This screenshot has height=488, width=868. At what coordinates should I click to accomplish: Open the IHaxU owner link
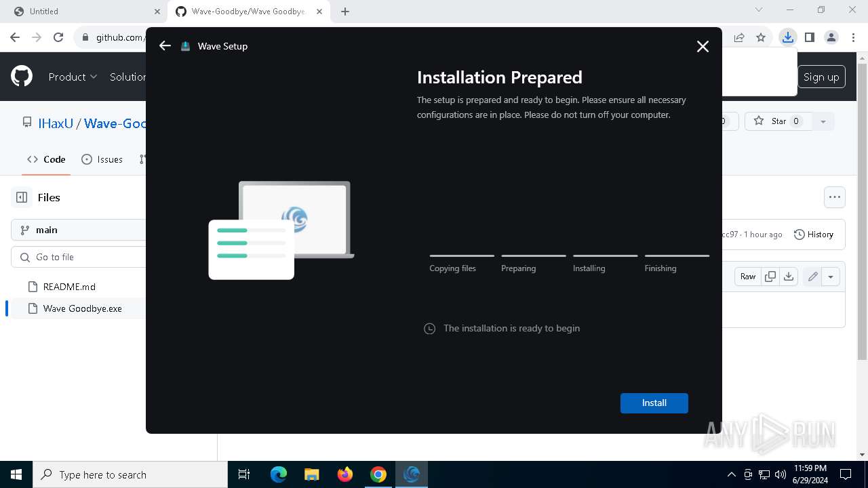(x=56, y=123)
